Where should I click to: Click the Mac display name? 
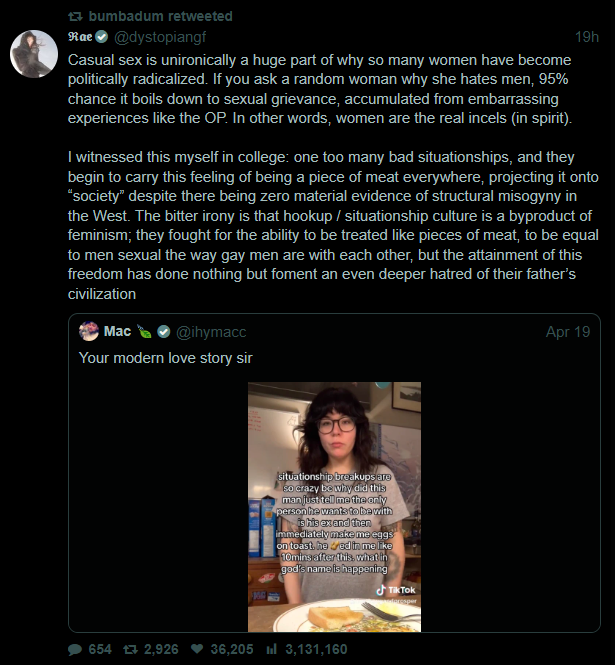pos(117,331)
